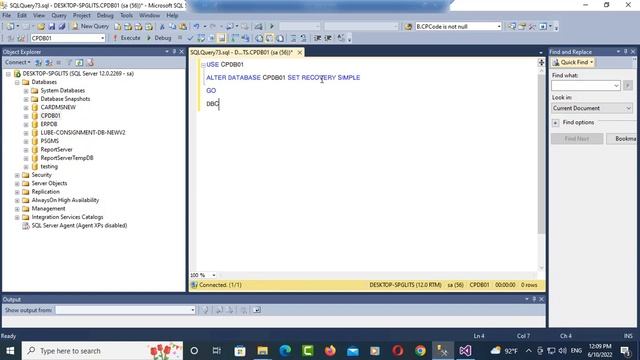The image size is (640, 360).
Task: Toggle the highlighted Results to Grid icon
Action: click(x=270, y=38)
